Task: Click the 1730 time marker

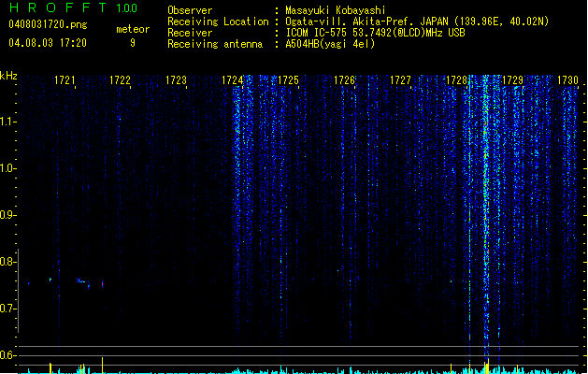Action: [567, 80]
